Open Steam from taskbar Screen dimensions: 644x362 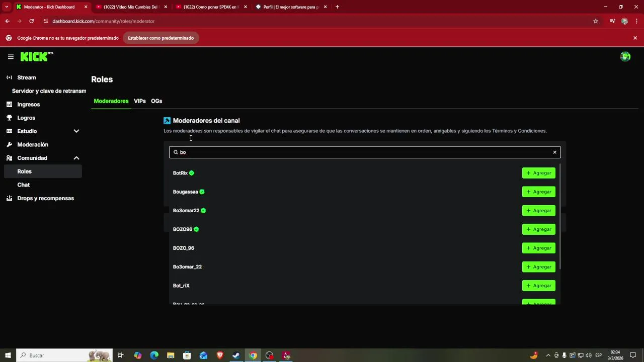236,355
